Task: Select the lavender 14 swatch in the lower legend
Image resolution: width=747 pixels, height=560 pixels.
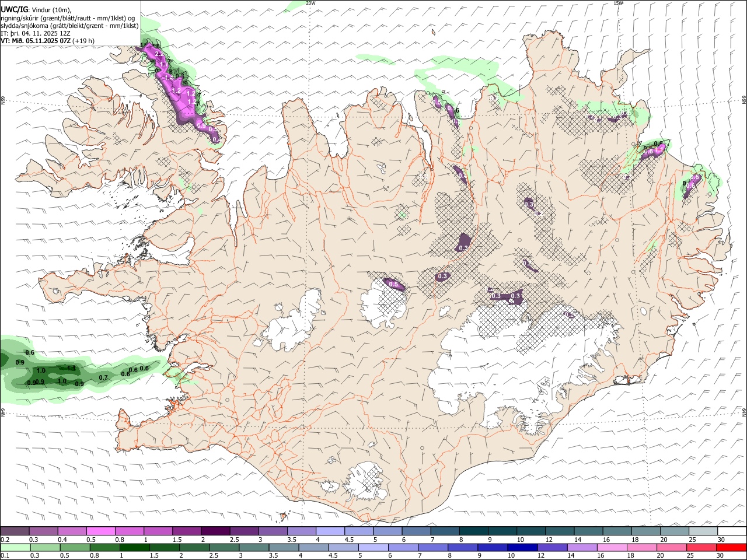Action: (x=581, y=548)
